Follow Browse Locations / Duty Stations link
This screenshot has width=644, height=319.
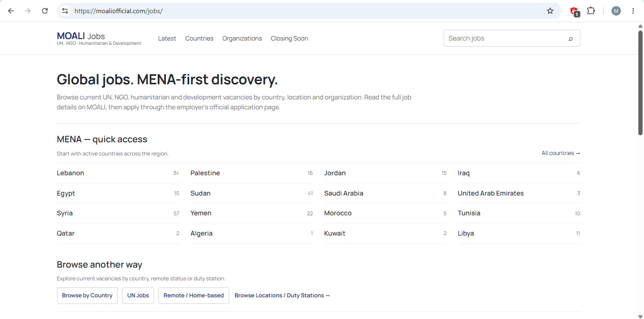[282, 295]
